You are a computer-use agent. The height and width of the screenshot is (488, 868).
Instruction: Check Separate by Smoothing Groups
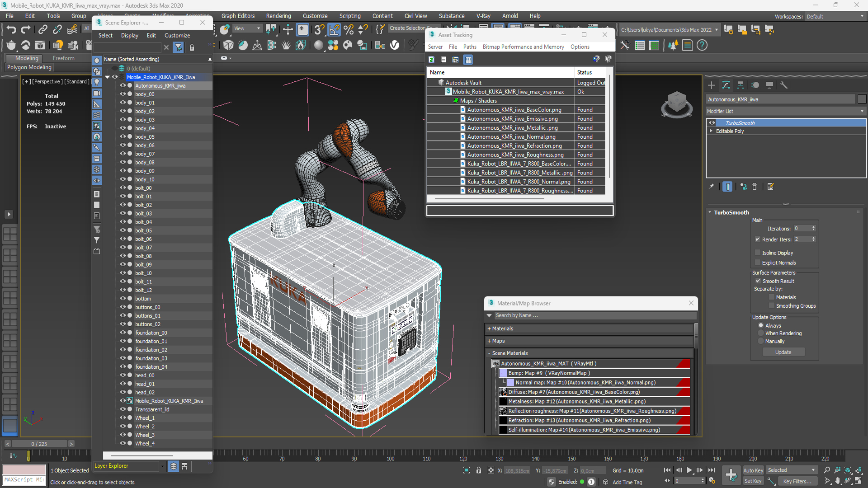772,306
